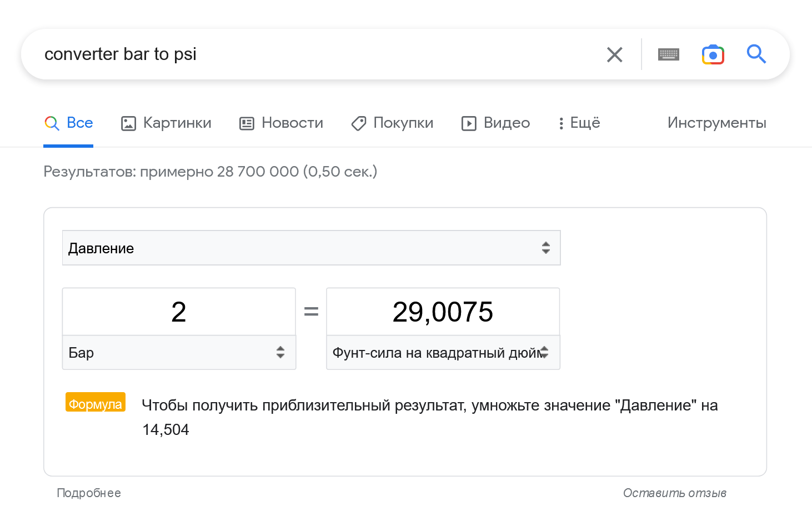The height and width of the screenshot is (531, 812).
Task: Switch to Картинки tab
Action: (166, 123)
